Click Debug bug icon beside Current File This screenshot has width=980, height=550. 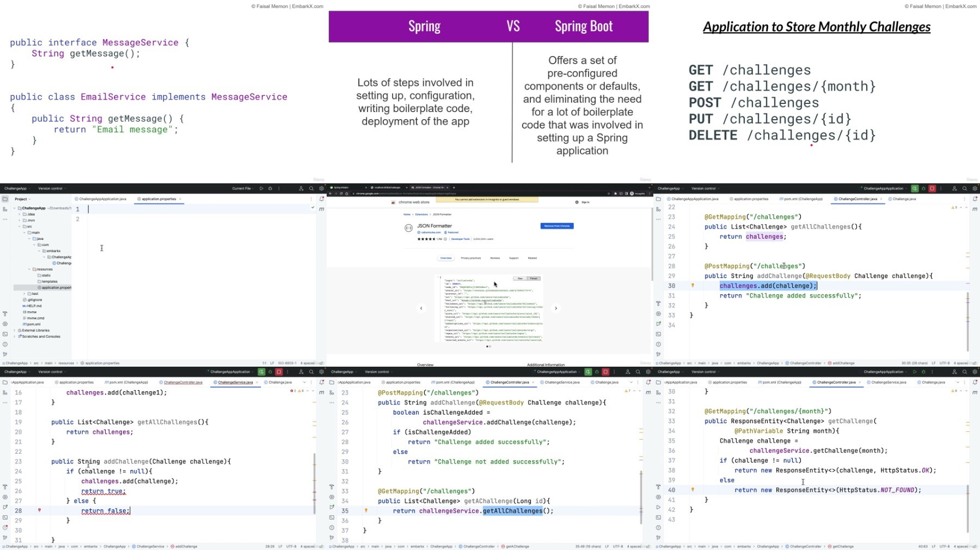pyautogui.click(x=270, y=188)
